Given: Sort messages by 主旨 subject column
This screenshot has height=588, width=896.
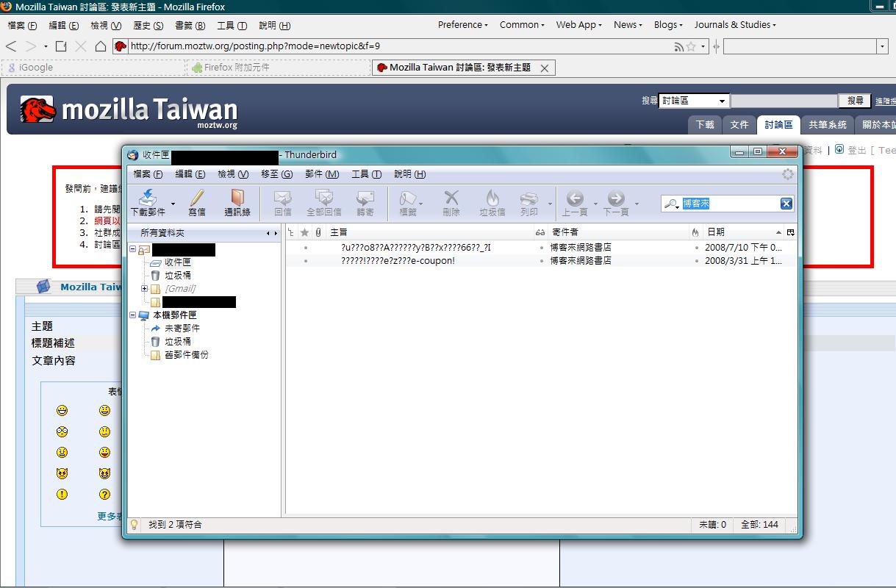Looking at the screenshot, I should pyautogui.click(x=429, y=232).
